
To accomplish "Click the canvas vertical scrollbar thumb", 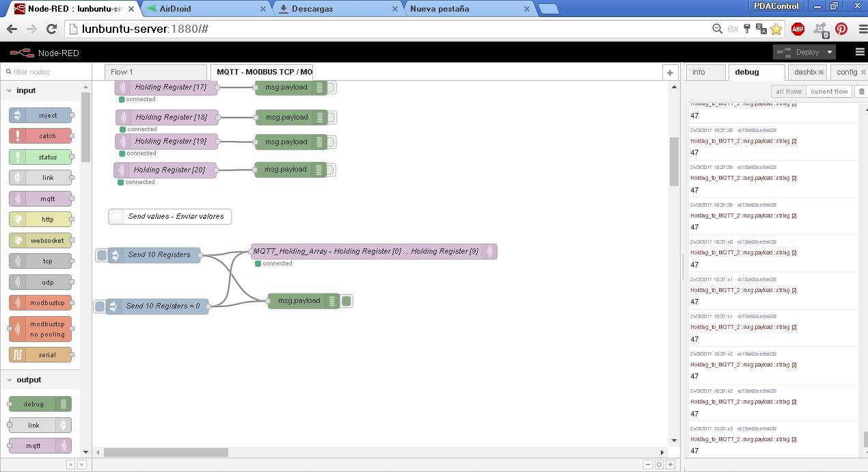I will (673, 161).
